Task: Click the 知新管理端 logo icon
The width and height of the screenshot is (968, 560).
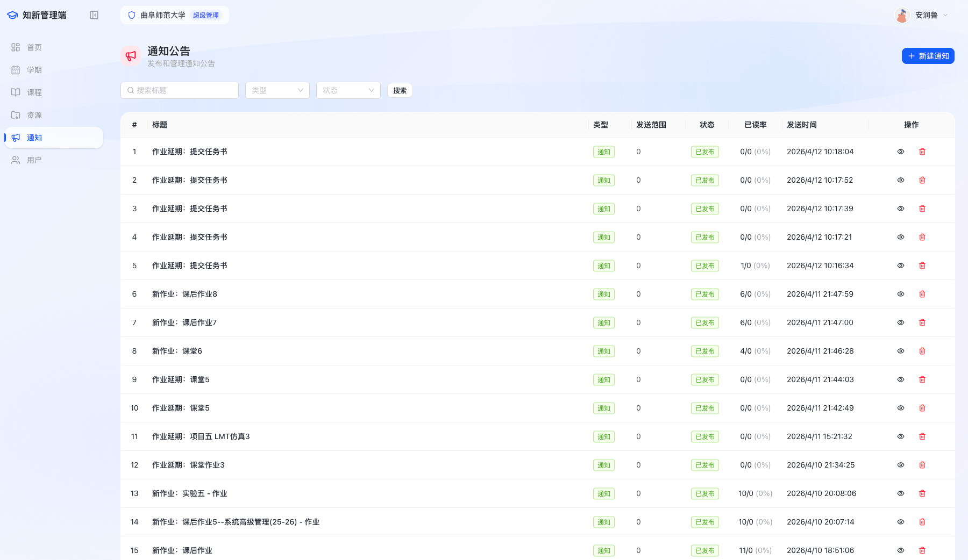Action: [12, 15]
